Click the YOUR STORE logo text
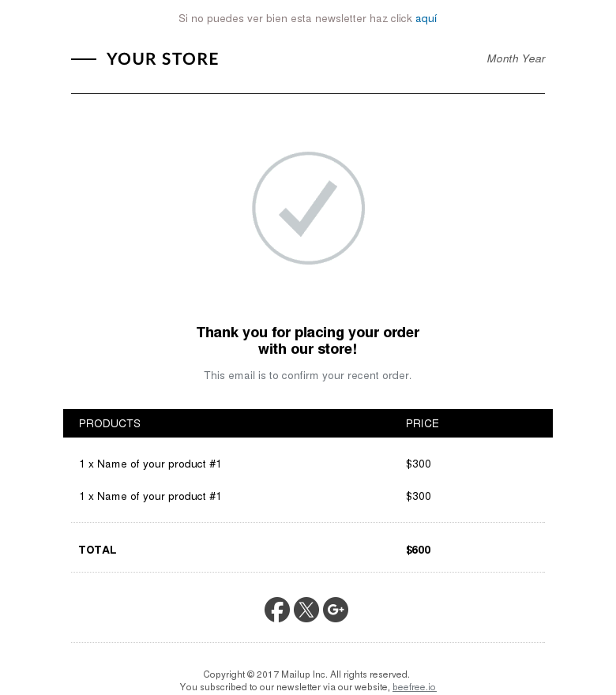Image resolution: width=616 pixels, height=695 pixels. click(x=162, y=59)
